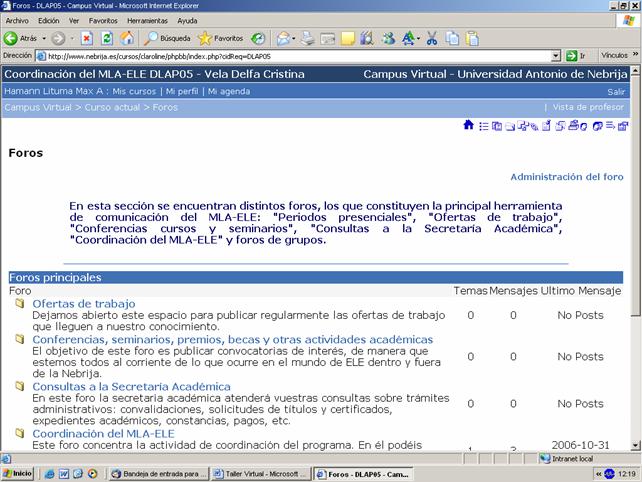Open Administración del foro link
Image resolution: width=642 pixels, height=482 pixels.
pyautogui.click(x=567, y=177)
